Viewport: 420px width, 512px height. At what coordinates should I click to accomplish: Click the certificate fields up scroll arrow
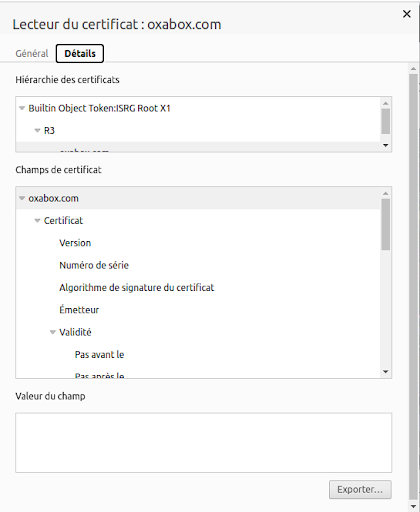click(x=386, y=193)
